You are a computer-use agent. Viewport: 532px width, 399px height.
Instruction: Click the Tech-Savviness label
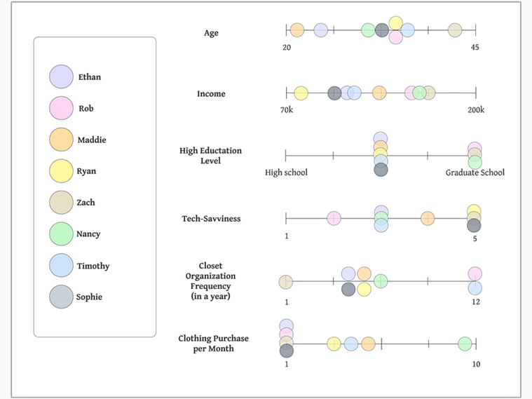click(211, 219)
